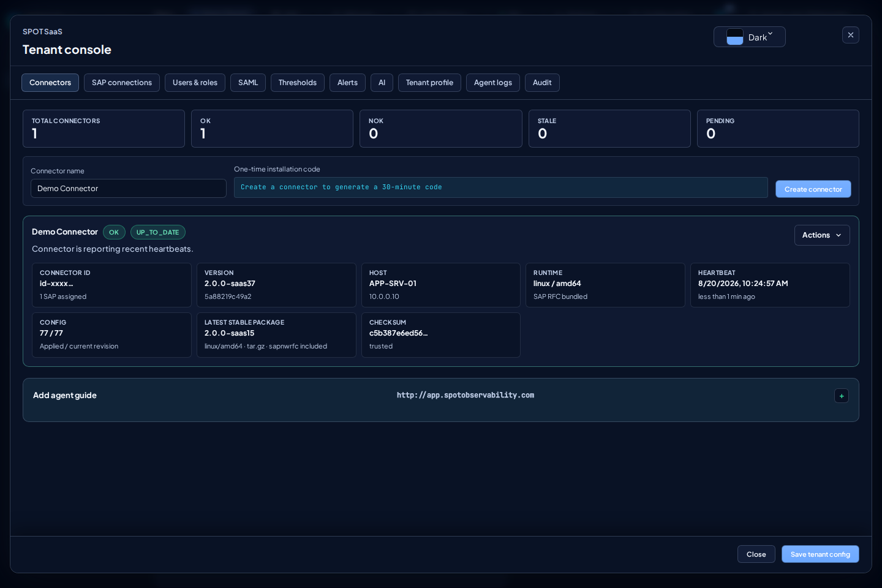The image size is (882, 588).
Task: Click checksum value c5b387e6ed56…
Action: click(399, 333)
